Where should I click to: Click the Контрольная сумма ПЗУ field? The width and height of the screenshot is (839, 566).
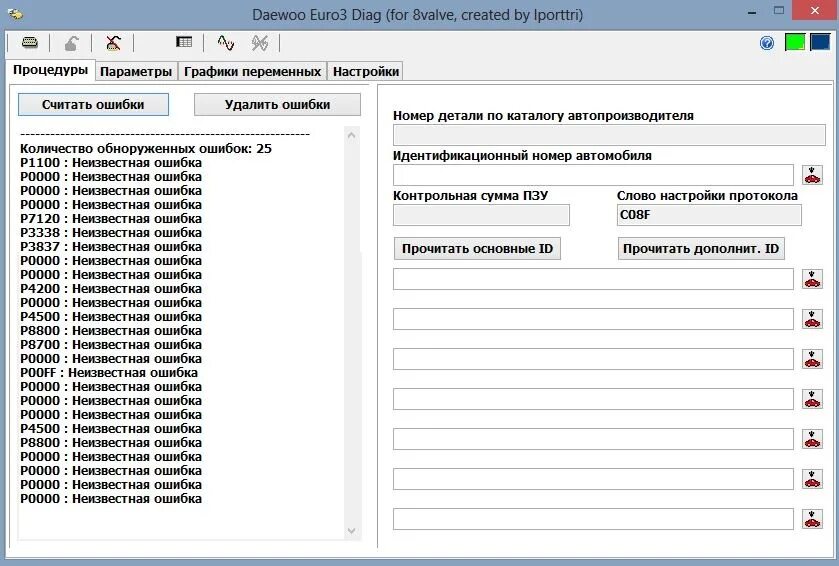(x=482, y=215)
